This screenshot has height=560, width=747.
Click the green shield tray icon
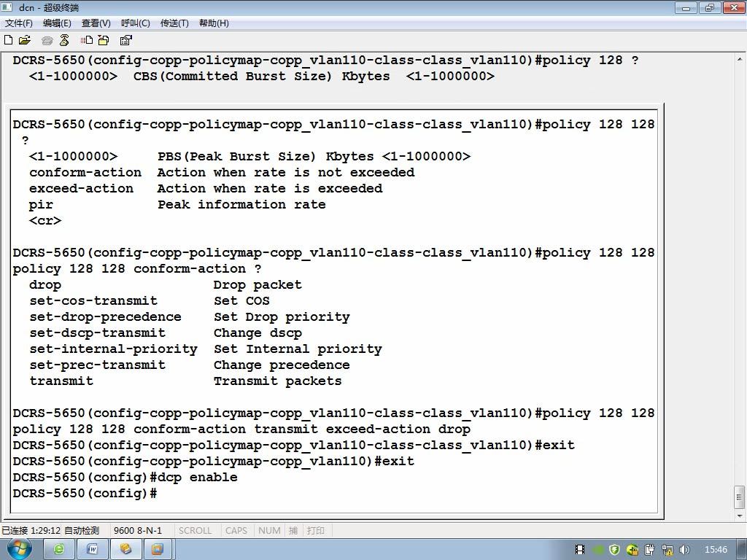[614, 550]
